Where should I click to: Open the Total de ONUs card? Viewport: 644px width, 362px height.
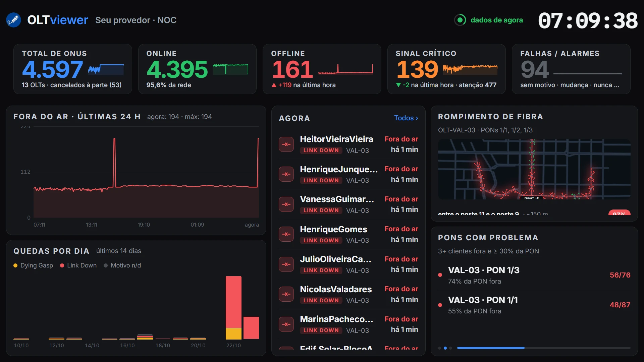click(73, 69)
